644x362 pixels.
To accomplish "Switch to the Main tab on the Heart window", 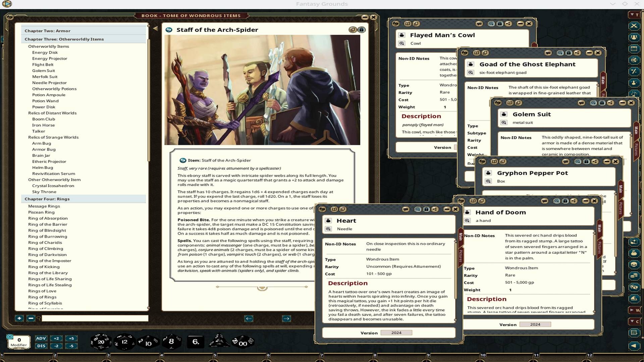I will click(461, 236).
